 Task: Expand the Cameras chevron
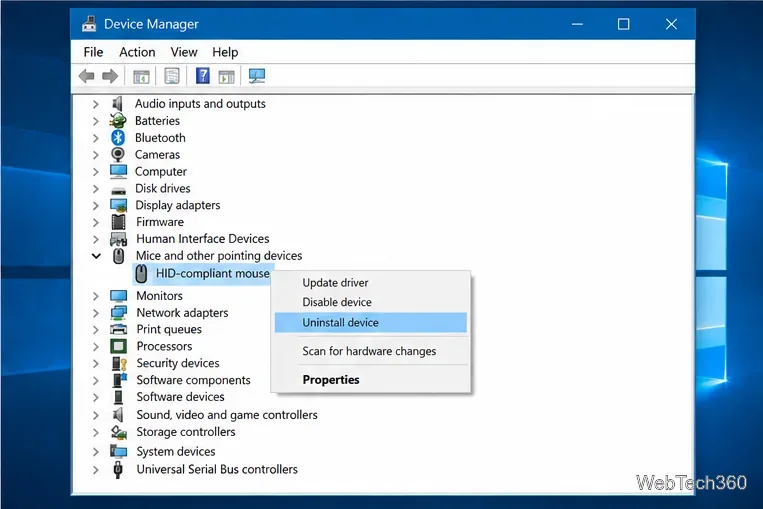click(96, 155)
